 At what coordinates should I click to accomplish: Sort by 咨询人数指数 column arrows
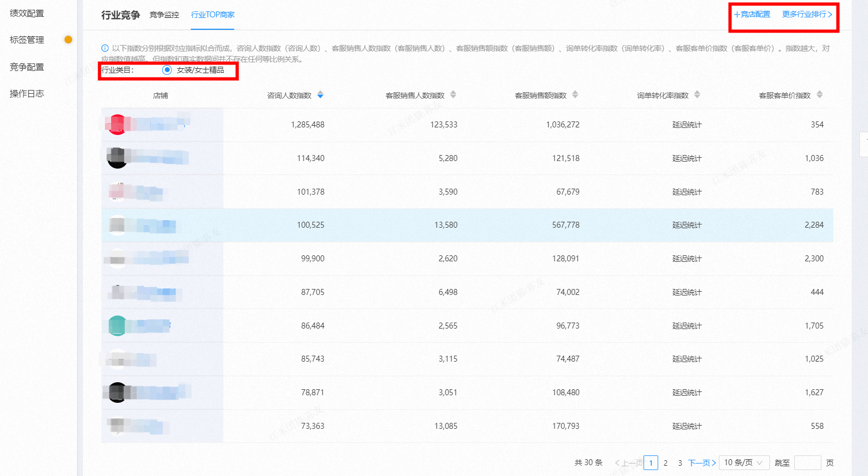320,95
